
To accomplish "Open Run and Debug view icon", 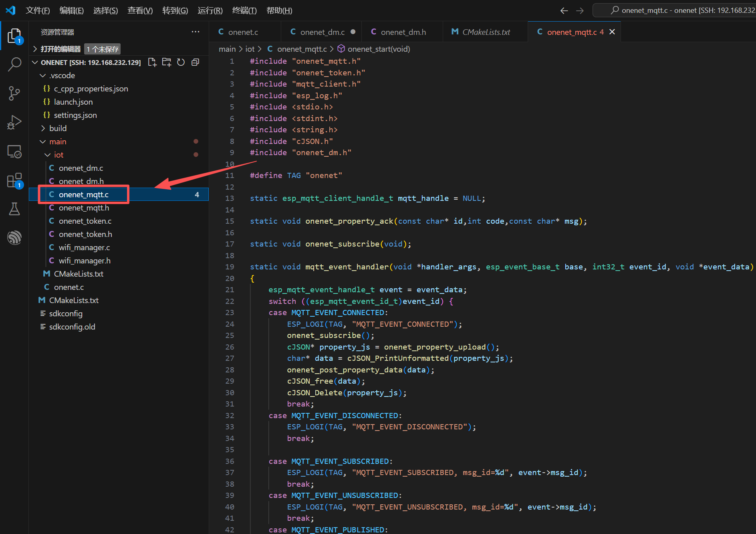I will [14, 122].
